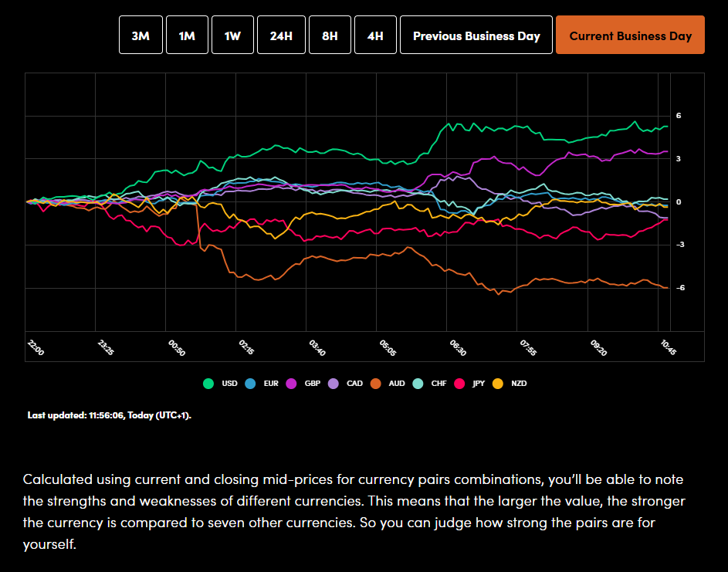
Task: Select the CHF legend entry
Action: [x=430, y=384]
